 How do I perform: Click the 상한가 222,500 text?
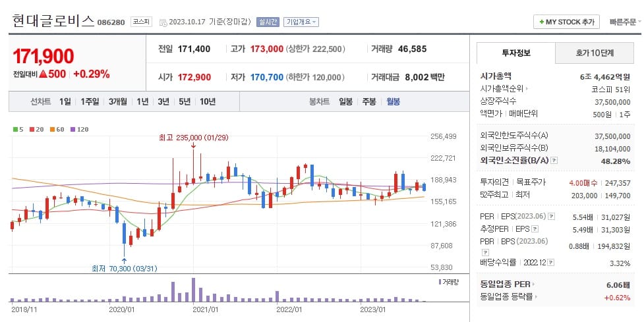(315, 49)
